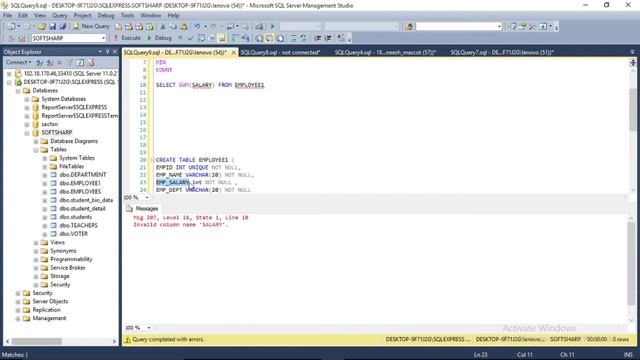Click the Uncomment selected lines icon
Screen dimensions: 640x360
point(303,38)
